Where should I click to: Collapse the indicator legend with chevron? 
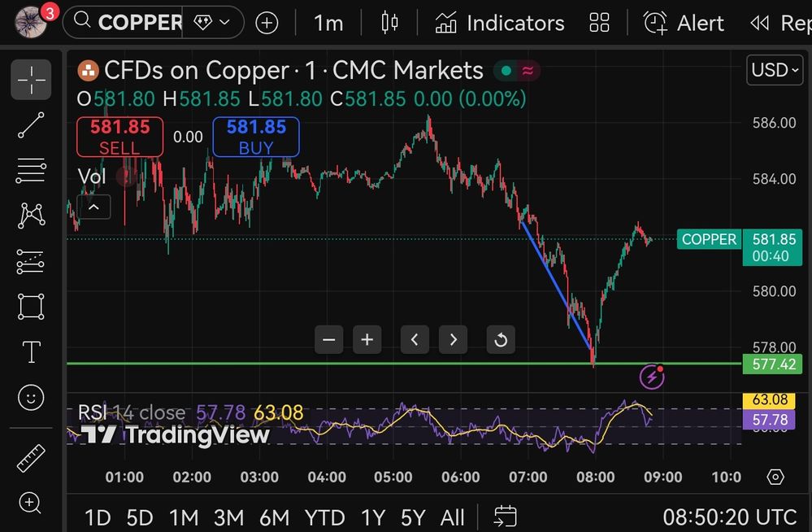tap(93, 207)
